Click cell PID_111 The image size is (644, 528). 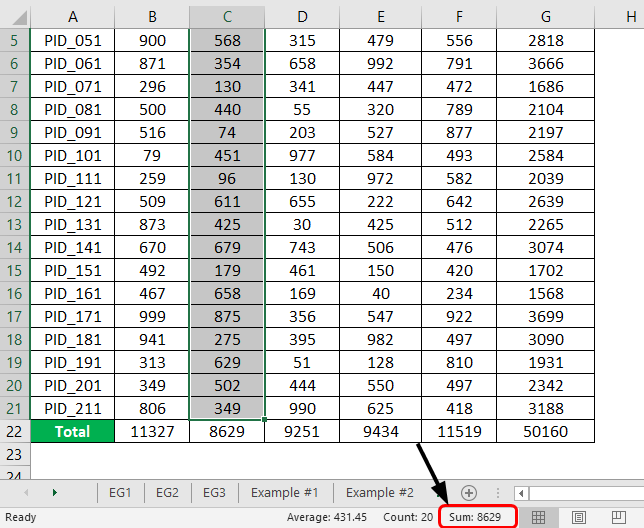73,179
